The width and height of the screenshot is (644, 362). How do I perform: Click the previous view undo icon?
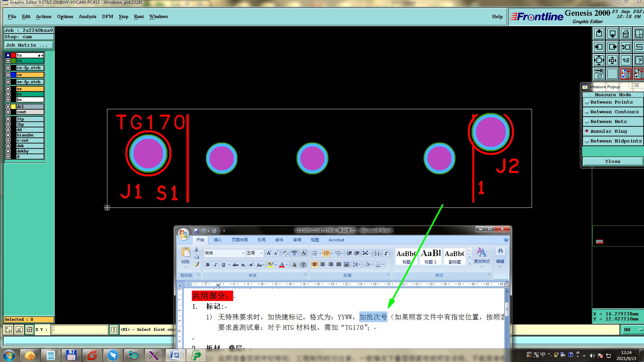626,47
